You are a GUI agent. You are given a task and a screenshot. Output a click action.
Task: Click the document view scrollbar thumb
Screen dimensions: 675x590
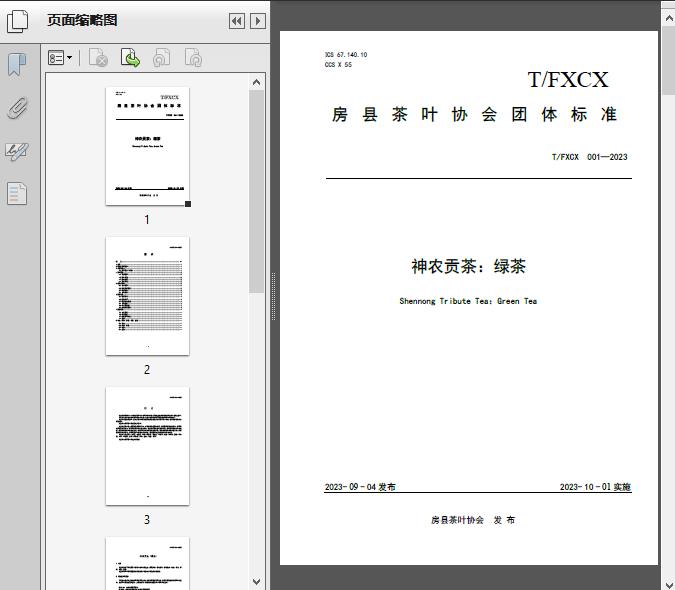tap(669, 61)
